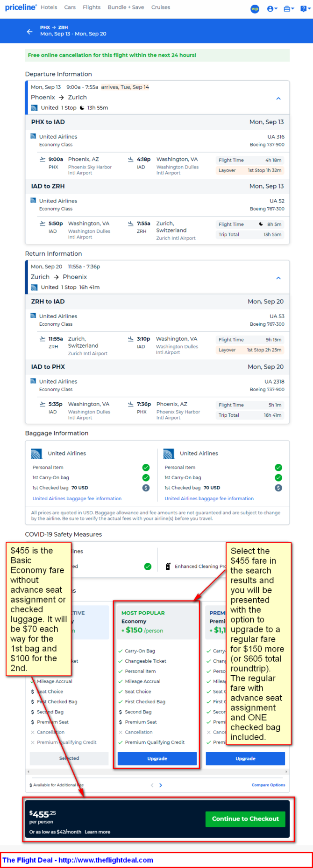
Task: Click the landing plane icon at 4:18p
Action: click(131, 159)
